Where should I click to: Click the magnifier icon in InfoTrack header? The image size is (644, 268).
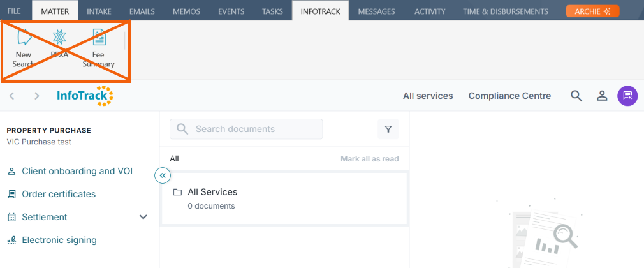click(x=576, y=96)
